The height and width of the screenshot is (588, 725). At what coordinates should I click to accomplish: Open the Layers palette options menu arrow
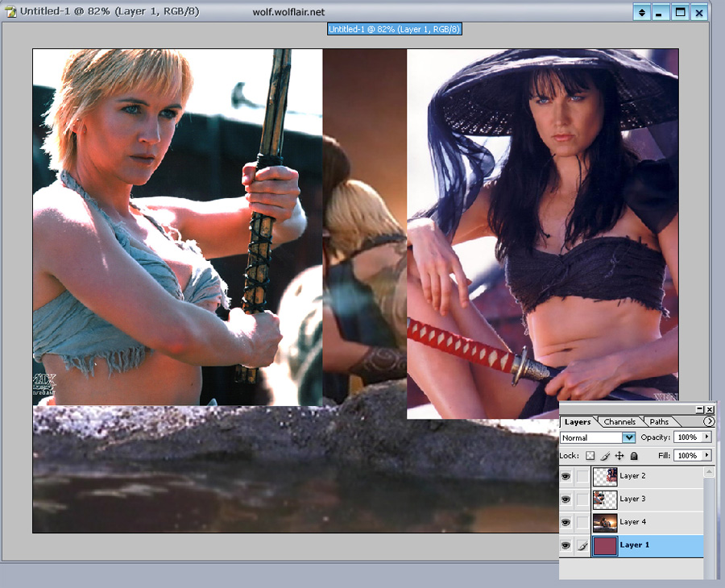click(x=708, y=421)
